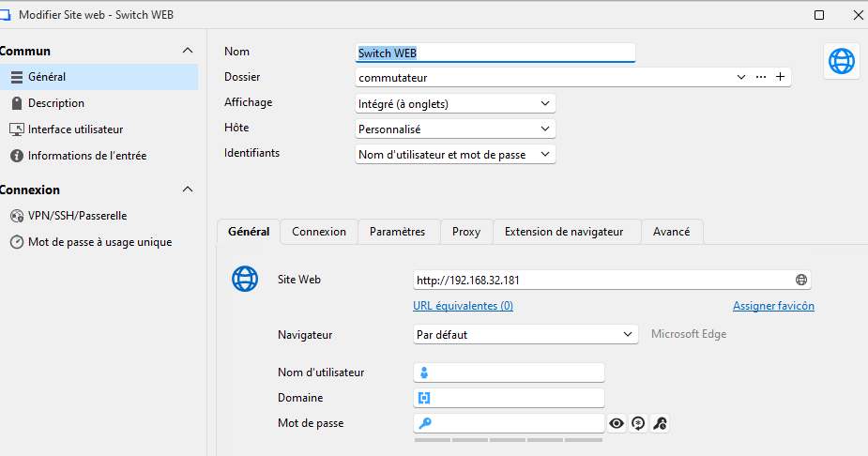This screenshot has width=868, height=456.
Task: Select Mot de passe à usage unique
Action: [99, 242]
